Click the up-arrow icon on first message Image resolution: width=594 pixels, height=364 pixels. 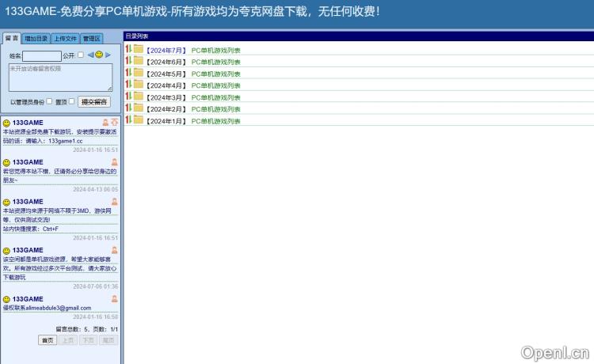click(x=115, y=123)
